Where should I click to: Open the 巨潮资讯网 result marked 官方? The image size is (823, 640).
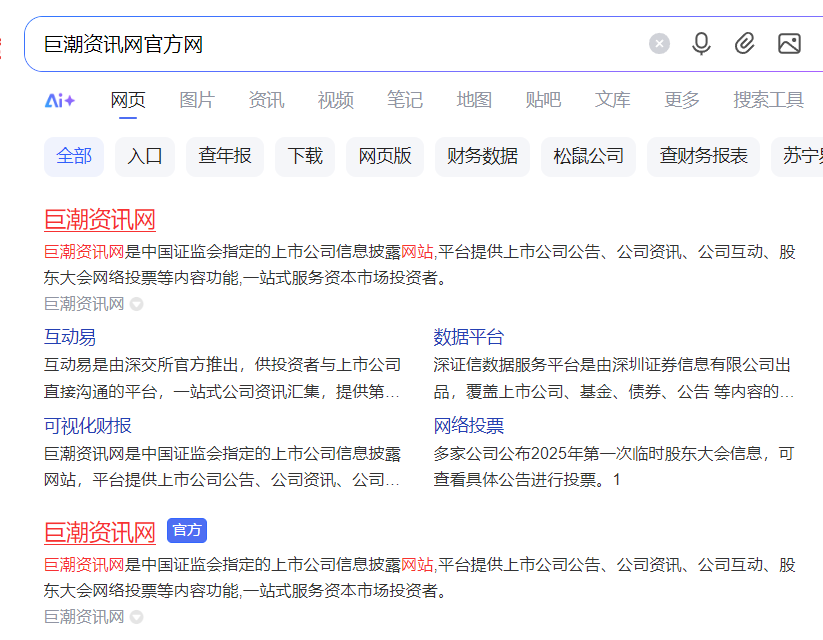[100, 532]
